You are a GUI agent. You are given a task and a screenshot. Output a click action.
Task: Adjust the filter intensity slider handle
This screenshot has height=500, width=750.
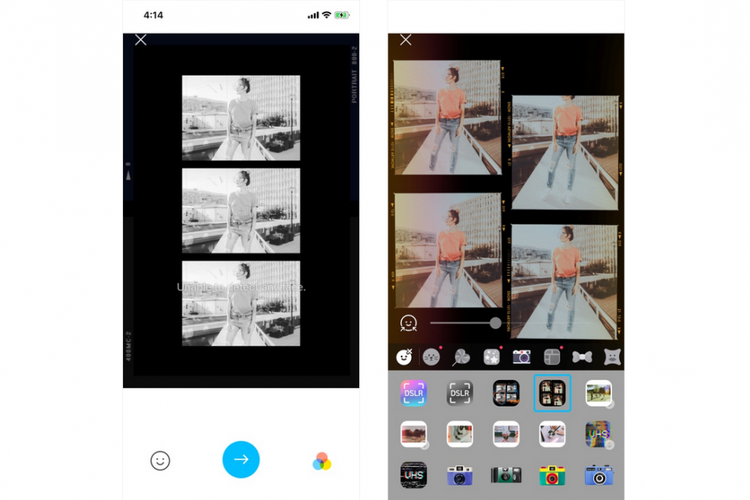(496, 323)
